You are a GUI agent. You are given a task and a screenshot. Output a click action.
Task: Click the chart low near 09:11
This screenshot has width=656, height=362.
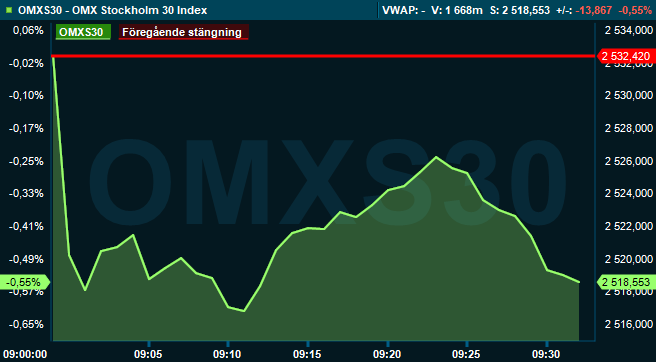click(x=244, y=311)
